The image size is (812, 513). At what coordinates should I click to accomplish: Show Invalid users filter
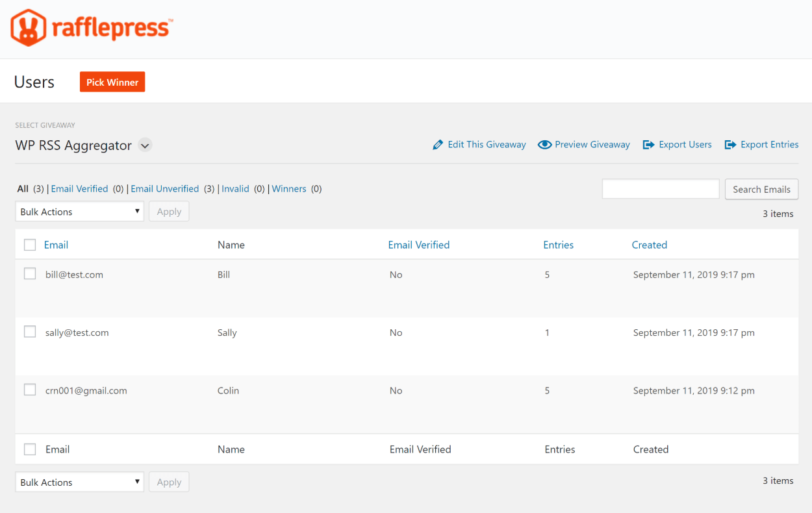235,189
